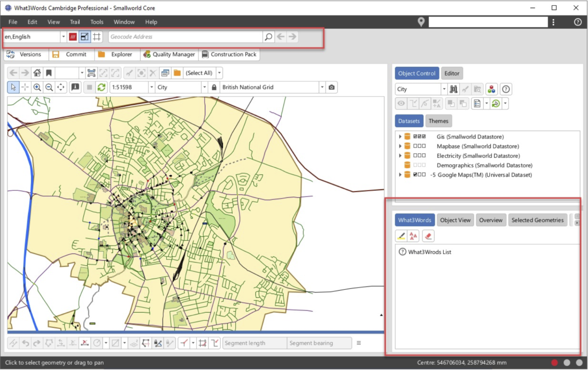The image size is (588, 370).
Task: Open the 1:51598 scale dropdown
Action: pyautogui.click(x=151, y=87)
